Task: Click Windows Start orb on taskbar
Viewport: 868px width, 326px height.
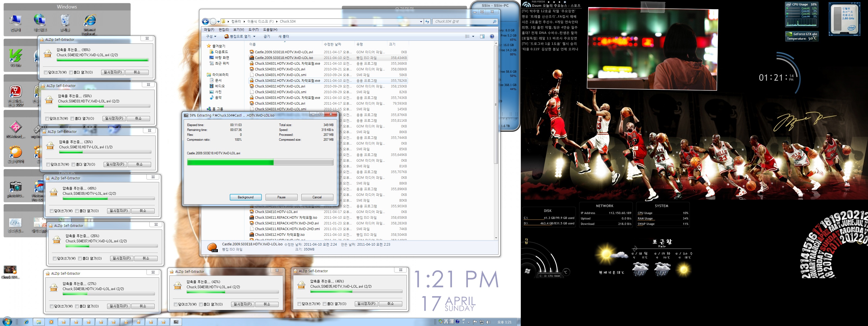Action: [7, 322]
